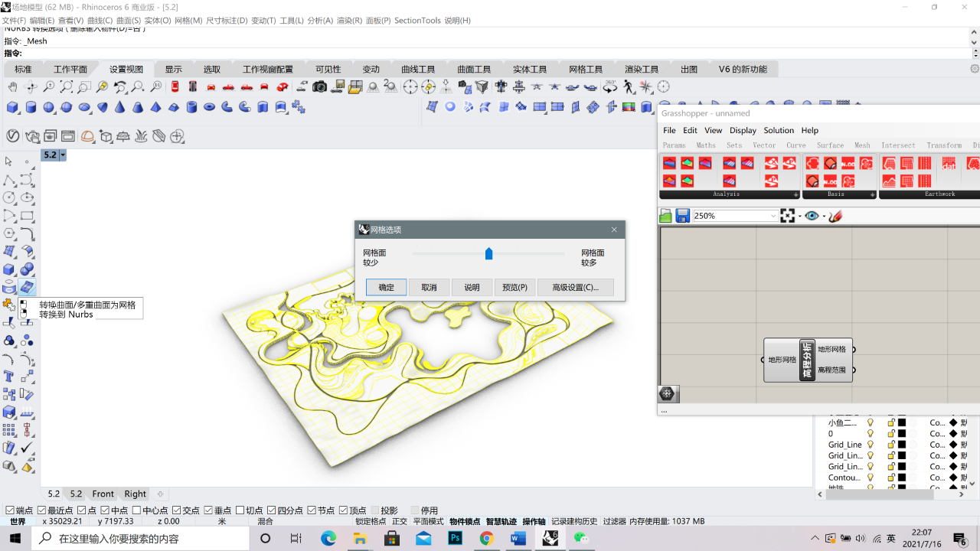This screenshot has width=980, height=551.
Task: Click the mesh density slider handle
Action: coord(488,253)
